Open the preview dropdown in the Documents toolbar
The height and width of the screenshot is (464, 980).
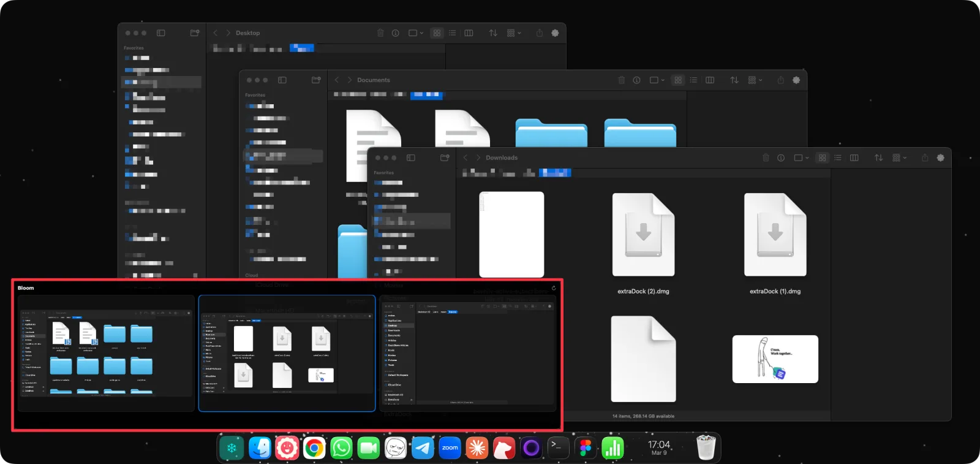click(657, 80)
